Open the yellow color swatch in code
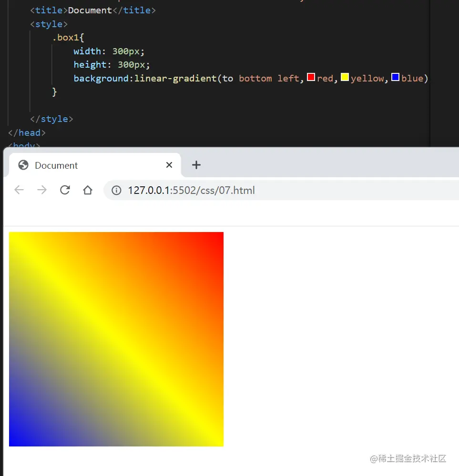The height and width of the screenshot is (476, 459). pos(345,77)
